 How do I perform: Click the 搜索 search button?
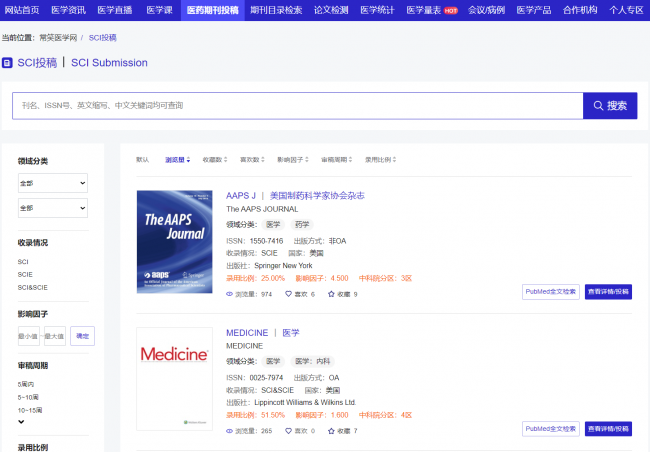tap(610, 106)
